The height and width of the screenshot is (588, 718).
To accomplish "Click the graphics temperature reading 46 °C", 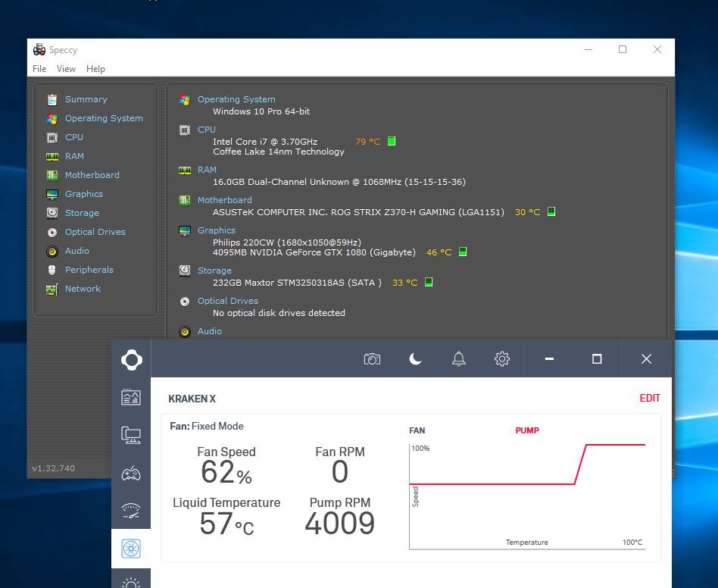I will 439,252.
